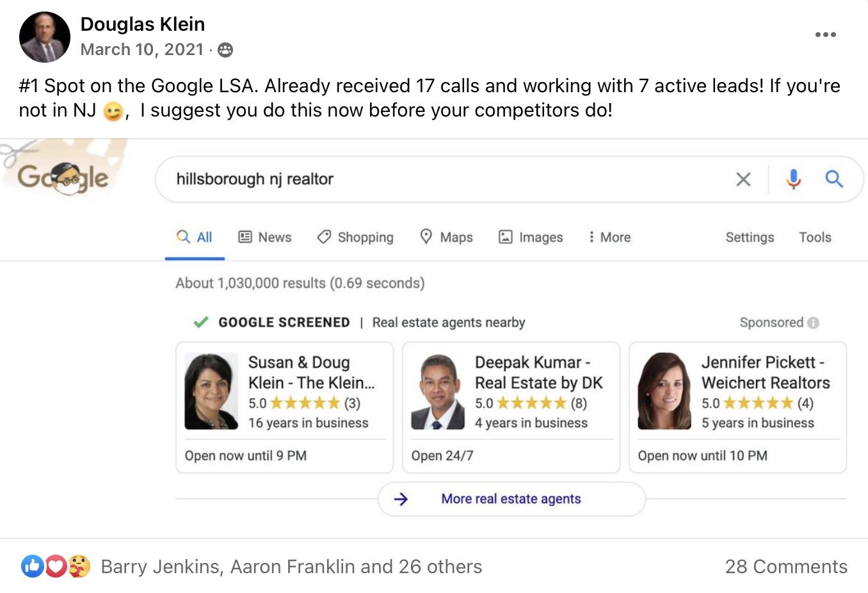Click Deepak Kumar's listing photo
Screen dimensions: 868x593
pos(438,391)
